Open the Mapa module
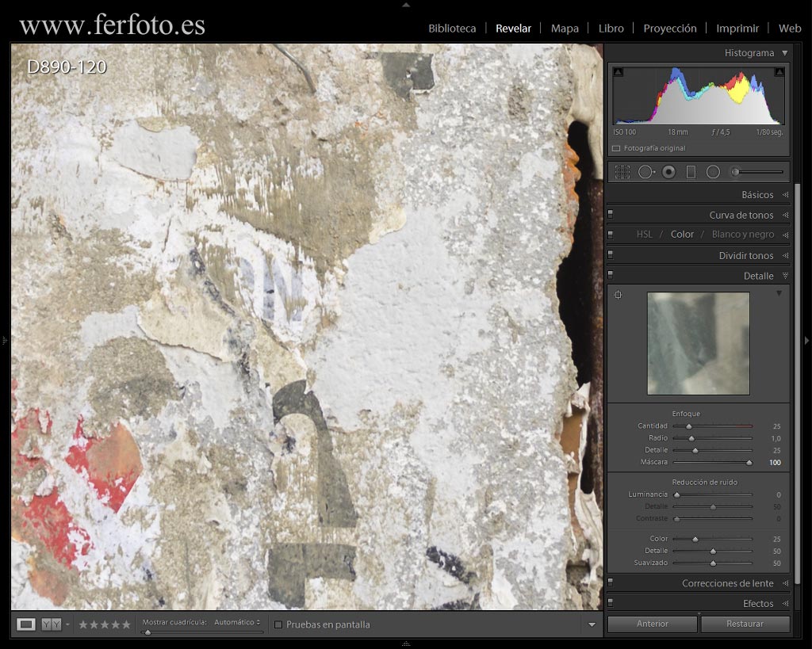Screen dimensions: 812x649 click(x=565, y=29)
